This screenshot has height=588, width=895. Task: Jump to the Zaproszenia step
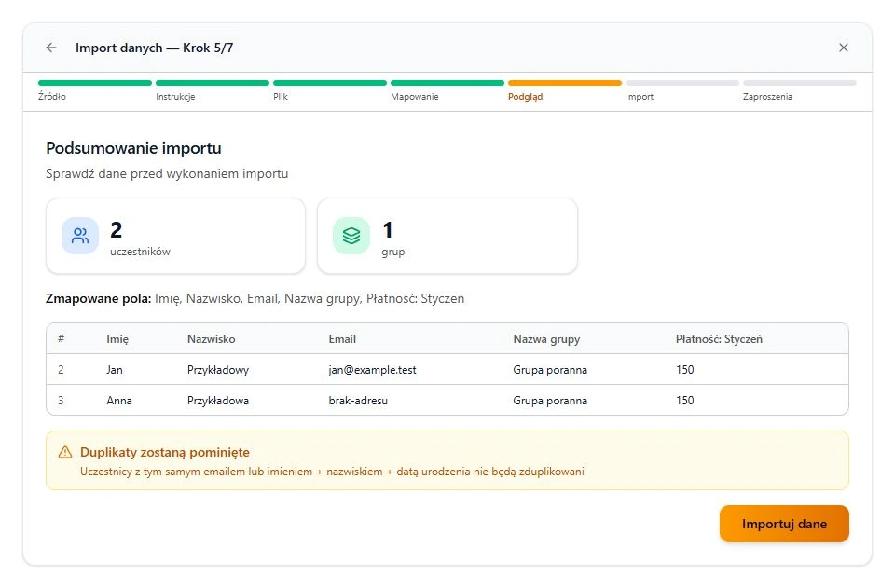pos(800,90)
